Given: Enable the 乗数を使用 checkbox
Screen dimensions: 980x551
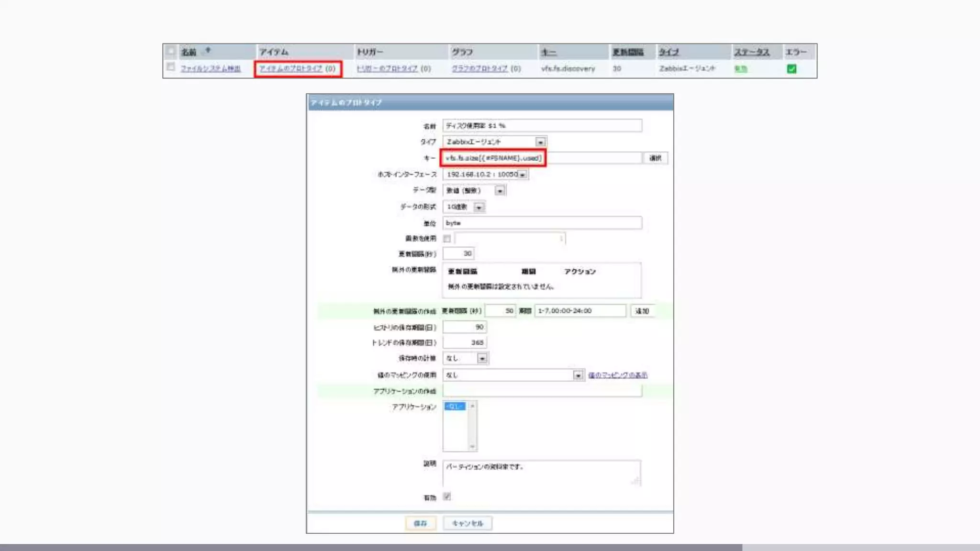Looking at the screenshot, I should pos(447,238).
